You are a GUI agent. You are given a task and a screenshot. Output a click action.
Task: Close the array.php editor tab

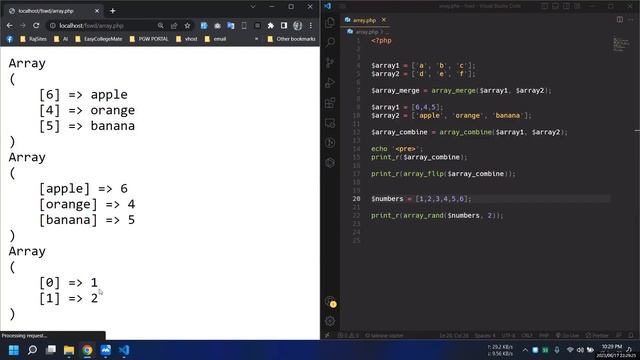pyautogui.click(x=384, y=20)
